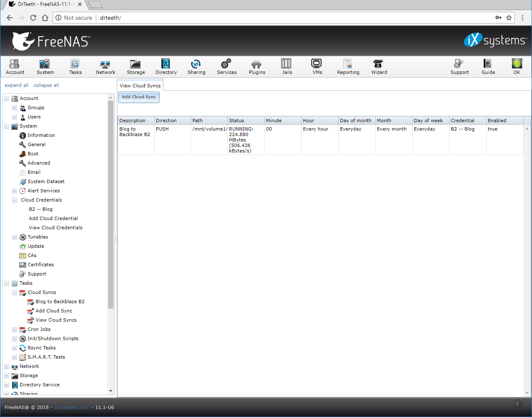Collapse the Cloud Credentials tree node
This screenshot has width=532, height=417.
pyautogui.click(x=14, y=200)
